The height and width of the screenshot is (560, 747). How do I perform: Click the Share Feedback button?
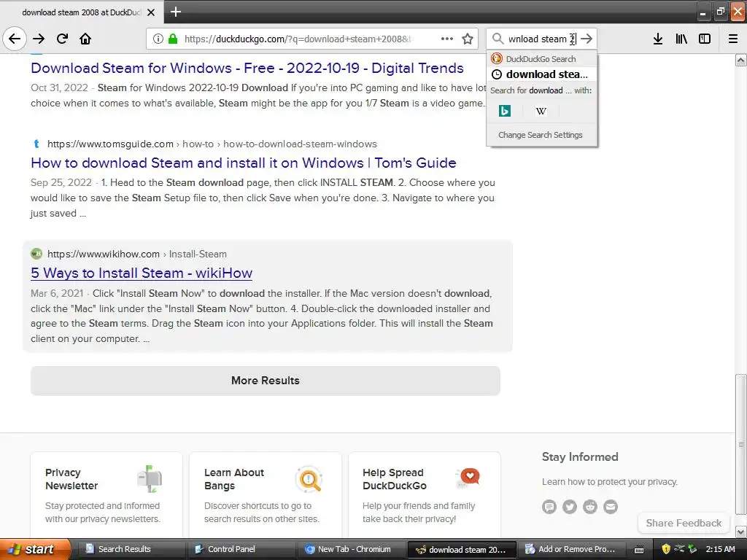pyautogui.click(x=684, y=523)
